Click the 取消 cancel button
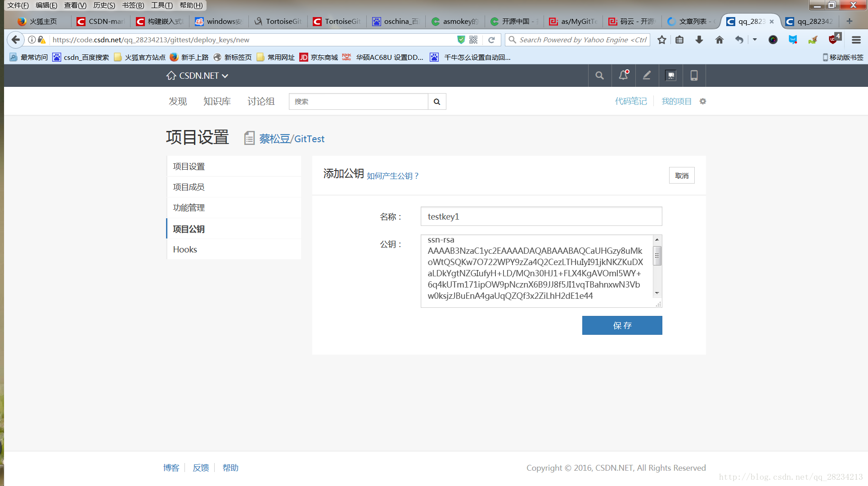The height and width of the screenshot is (486, 868). point(682,175)
